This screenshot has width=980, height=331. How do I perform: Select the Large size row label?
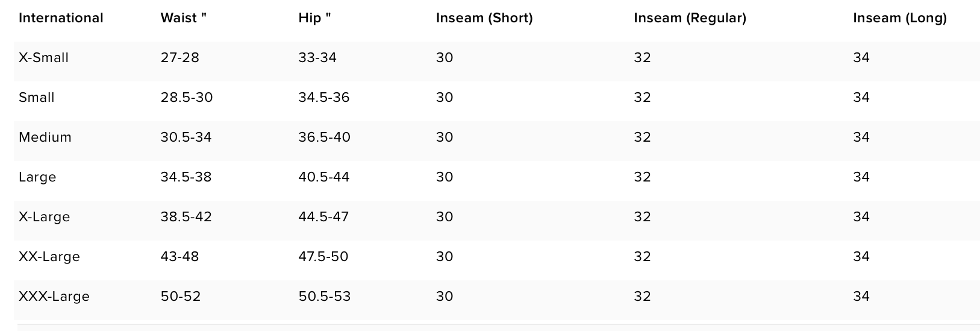coord(37,177)
